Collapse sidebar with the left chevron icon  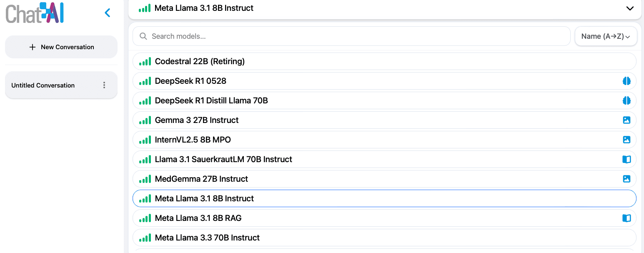108,13
